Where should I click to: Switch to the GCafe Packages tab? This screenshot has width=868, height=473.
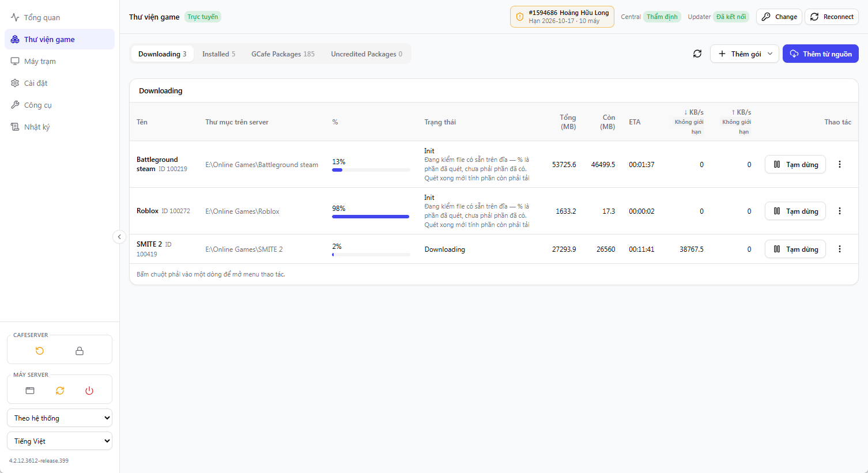click(283, 54)
